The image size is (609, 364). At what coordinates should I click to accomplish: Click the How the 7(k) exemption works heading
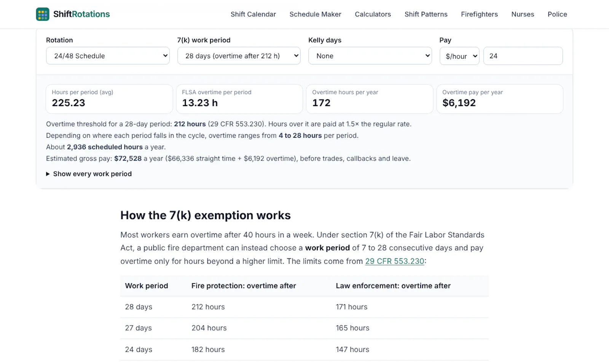point(206,215)
